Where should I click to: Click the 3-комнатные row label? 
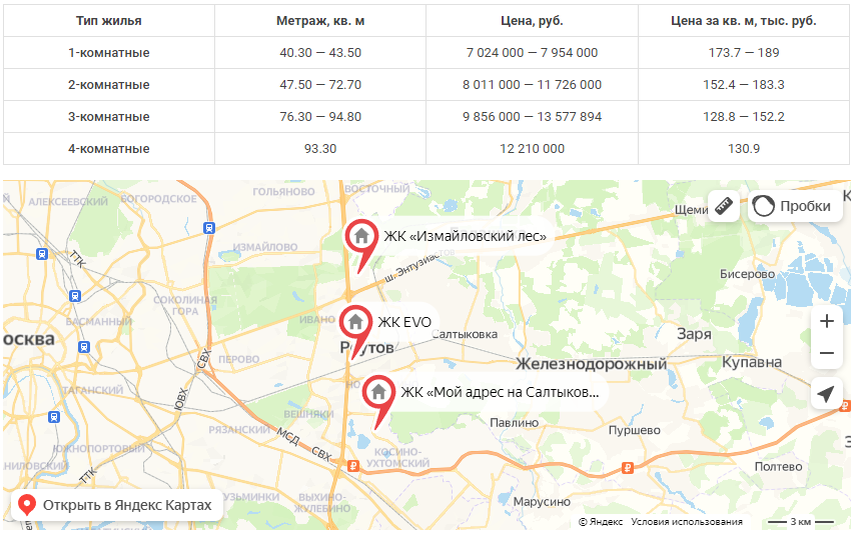coord(109,117)
